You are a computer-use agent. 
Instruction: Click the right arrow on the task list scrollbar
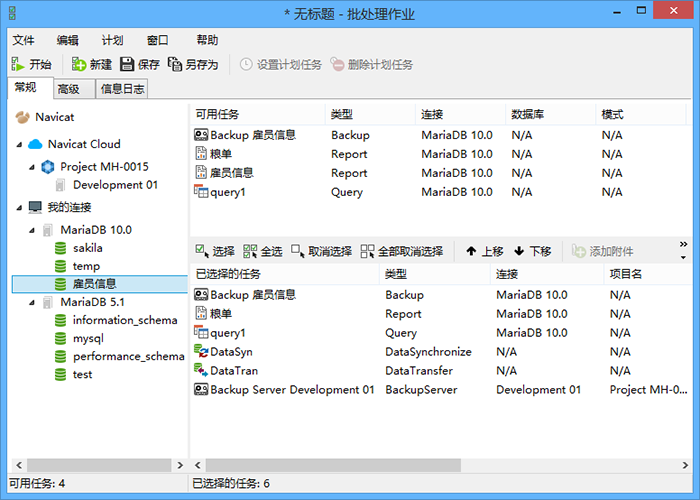[x=685, y=465]
